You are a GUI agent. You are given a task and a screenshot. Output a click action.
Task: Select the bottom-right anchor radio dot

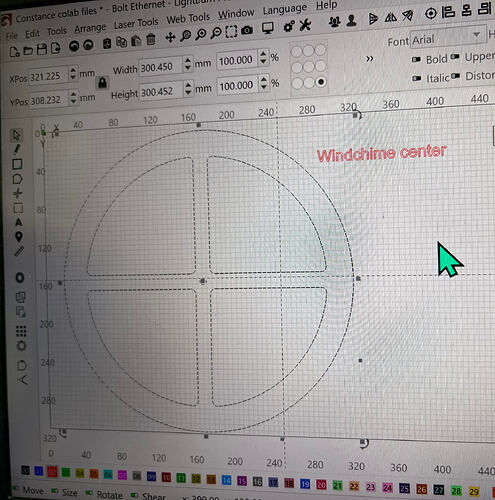coord(321,82)
